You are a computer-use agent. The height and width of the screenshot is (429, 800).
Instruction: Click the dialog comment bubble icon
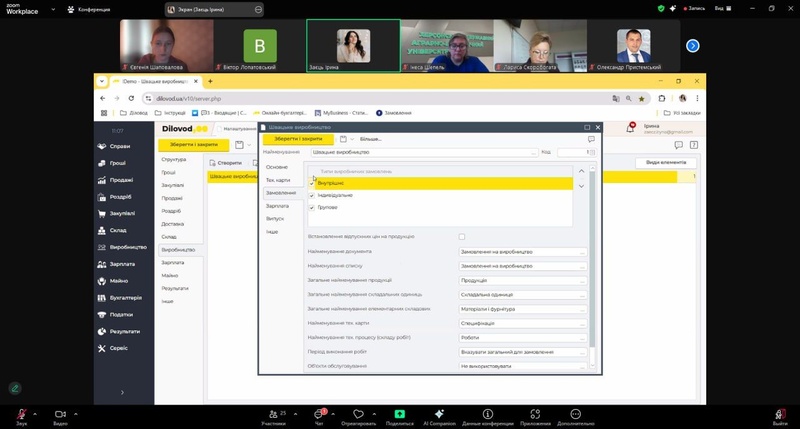[591, 139]
